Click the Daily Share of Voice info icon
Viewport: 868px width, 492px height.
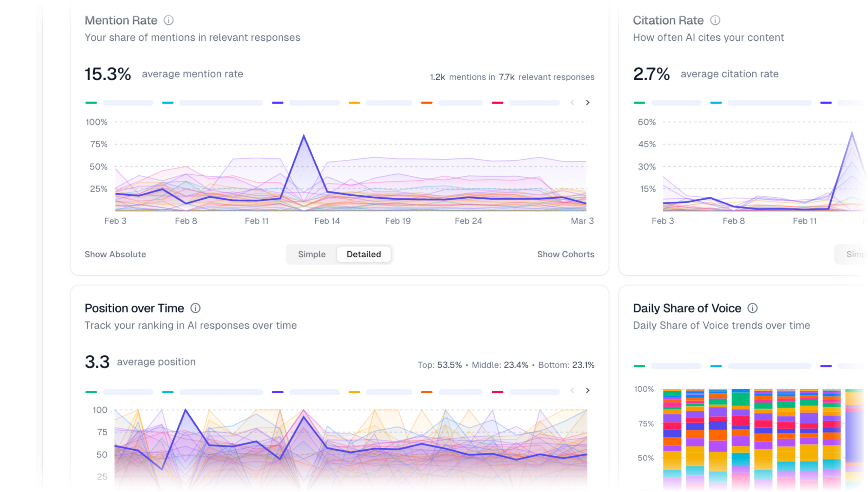point(752,308)
